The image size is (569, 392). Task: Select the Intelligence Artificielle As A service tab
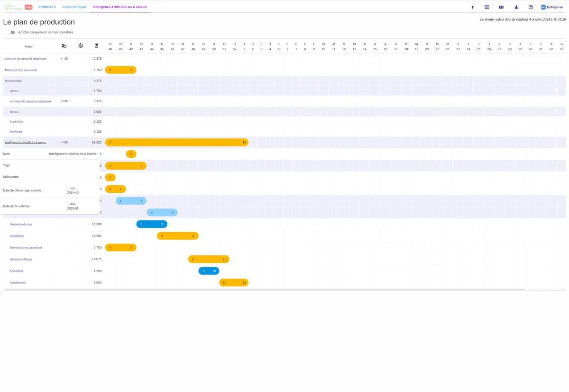click(x=119, y=7)
